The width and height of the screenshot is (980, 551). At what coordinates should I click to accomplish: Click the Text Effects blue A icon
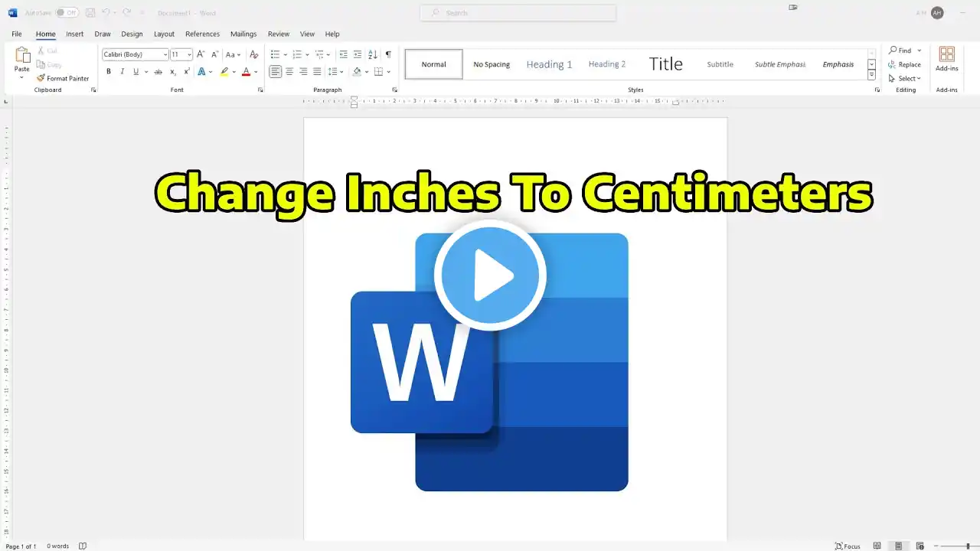tap(201, 72)
